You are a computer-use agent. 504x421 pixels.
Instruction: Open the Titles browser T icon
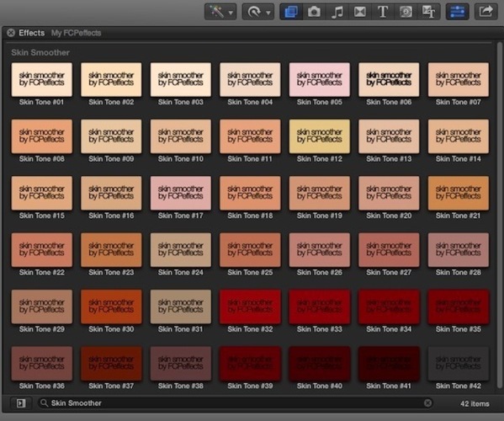click(x=383, y=12)
